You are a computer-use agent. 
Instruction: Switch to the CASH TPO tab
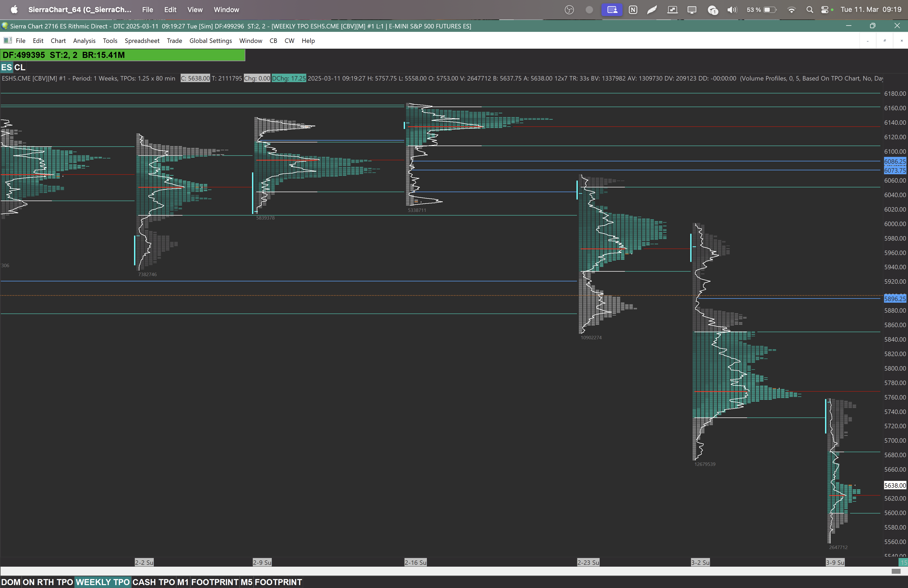pos(153,582)
